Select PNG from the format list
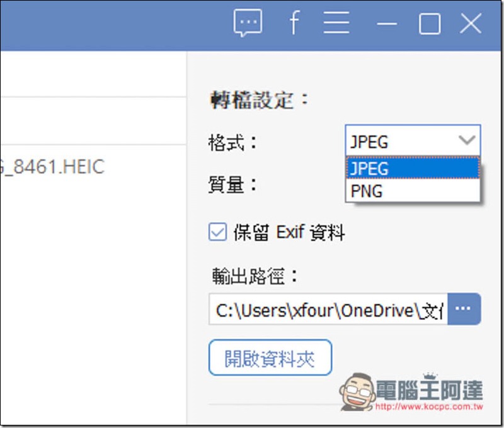 413,191
